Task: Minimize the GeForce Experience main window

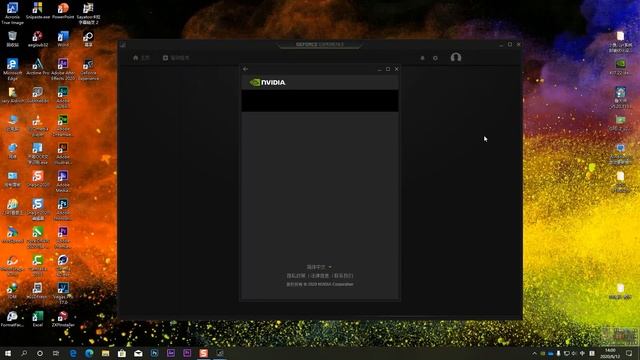Action: point(501,44)
